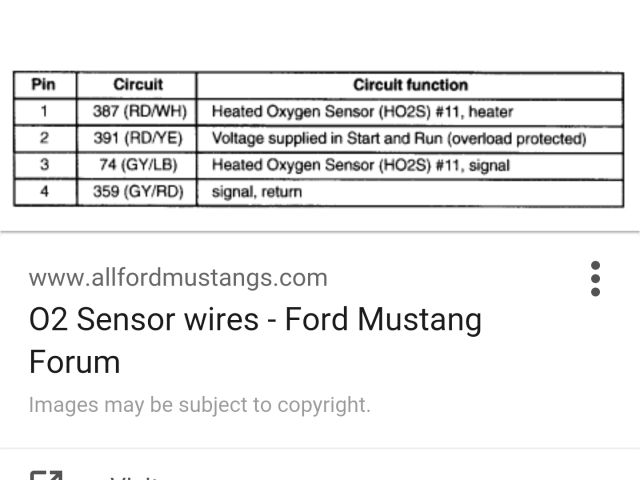Screen dimensions: 640x480
Task: Select the 391 (RD/YE) circuit cell
Action: [x=137, y=138]
